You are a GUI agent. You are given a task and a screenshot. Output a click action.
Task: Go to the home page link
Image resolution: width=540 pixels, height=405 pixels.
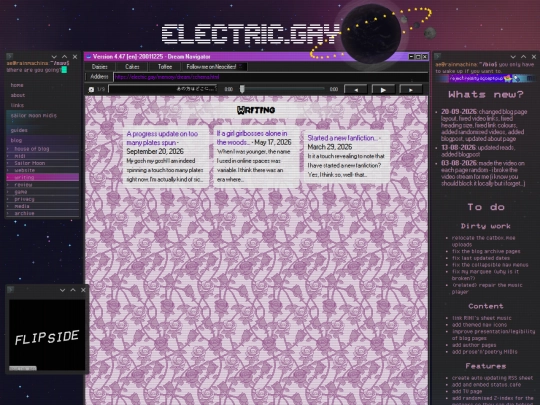(17, 85)
